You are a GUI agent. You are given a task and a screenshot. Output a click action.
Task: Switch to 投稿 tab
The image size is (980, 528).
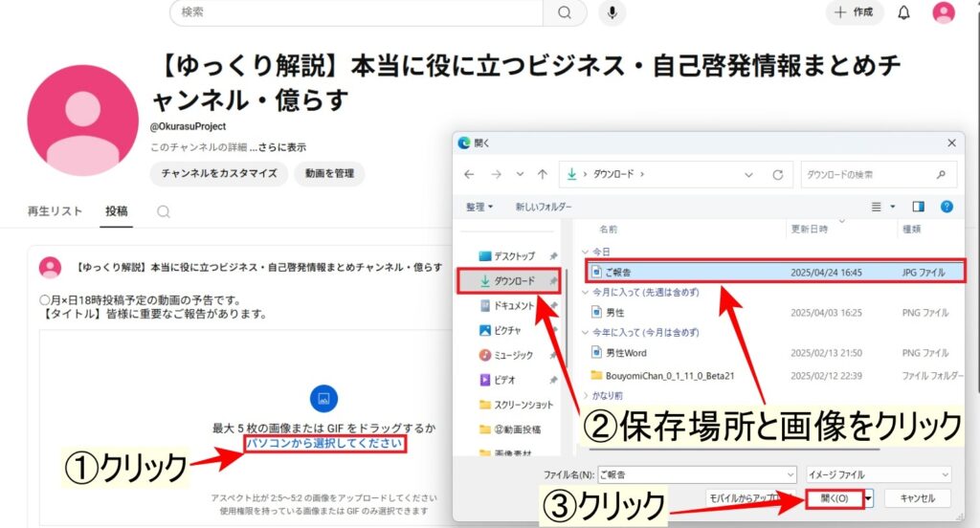(116, 211)
